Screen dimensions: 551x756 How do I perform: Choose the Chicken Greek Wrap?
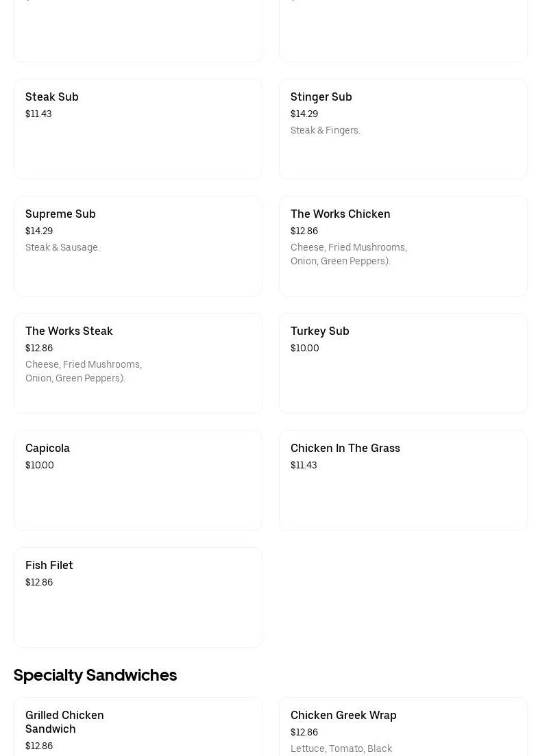tap(343, 716)
